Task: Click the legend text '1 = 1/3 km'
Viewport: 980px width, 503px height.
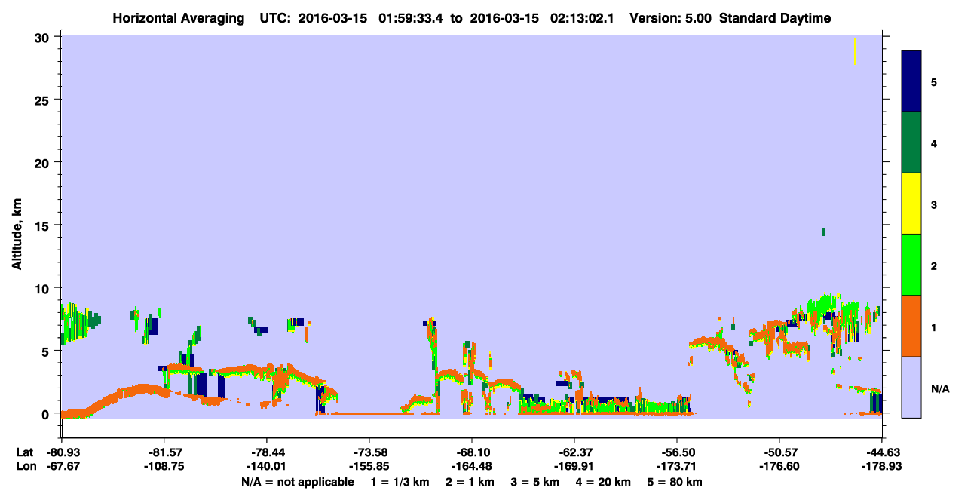Action: pyautogui.click(x=399, y=482)
